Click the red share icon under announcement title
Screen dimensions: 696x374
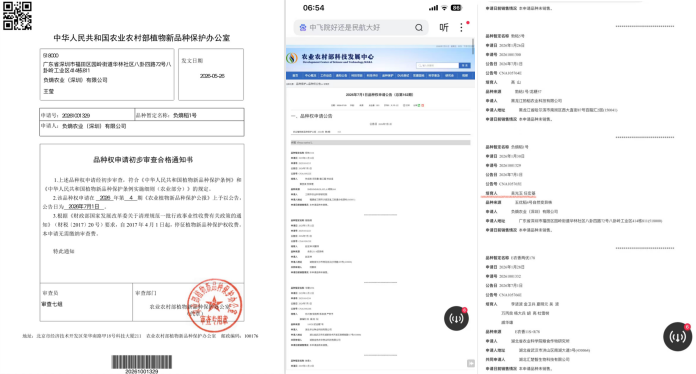point(423,105)
